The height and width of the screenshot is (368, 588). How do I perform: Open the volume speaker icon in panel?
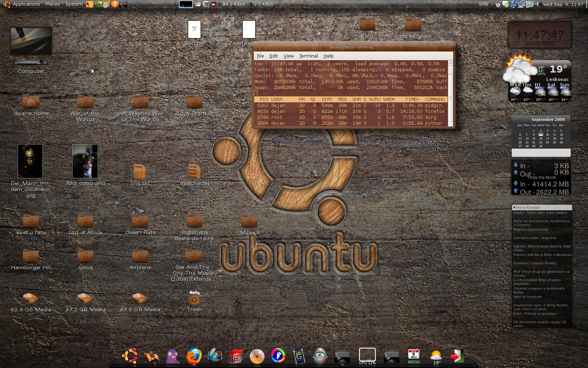pos(537,4)
